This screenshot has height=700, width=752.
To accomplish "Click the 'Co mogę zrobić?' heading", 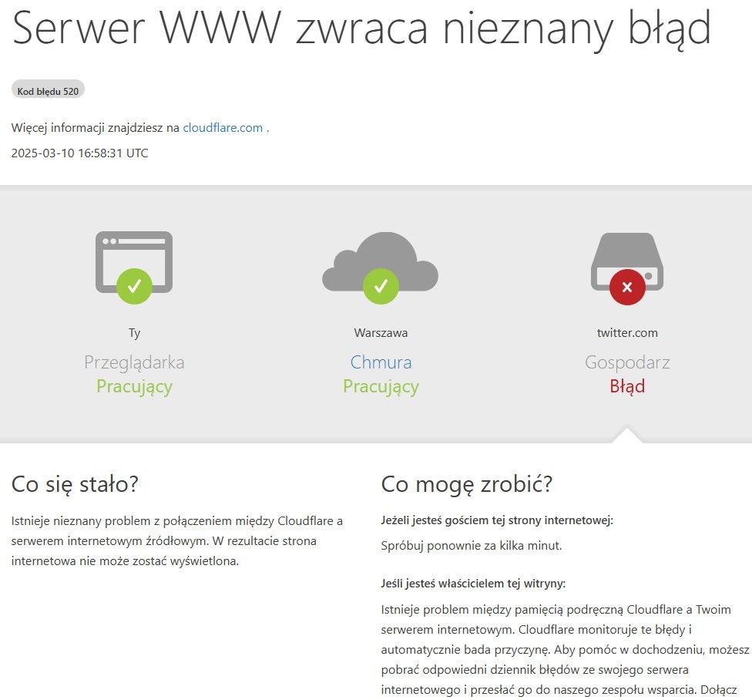I will pos(467,484).
